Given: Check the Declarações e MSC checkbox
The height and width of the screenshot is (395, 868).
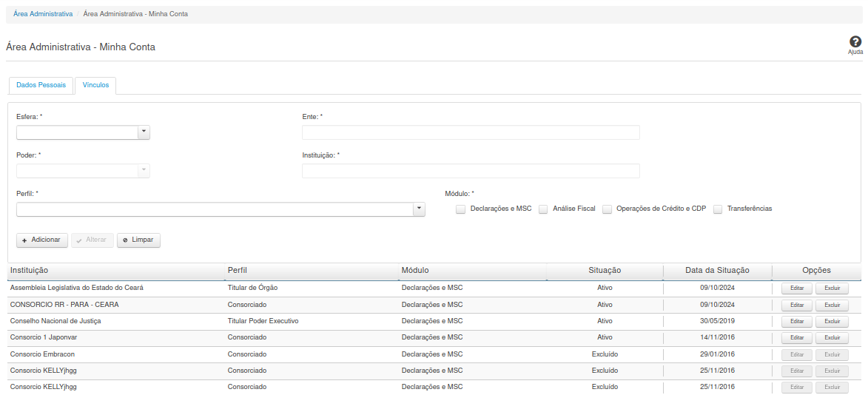Looking at the screenshot, I should (461, 209).
